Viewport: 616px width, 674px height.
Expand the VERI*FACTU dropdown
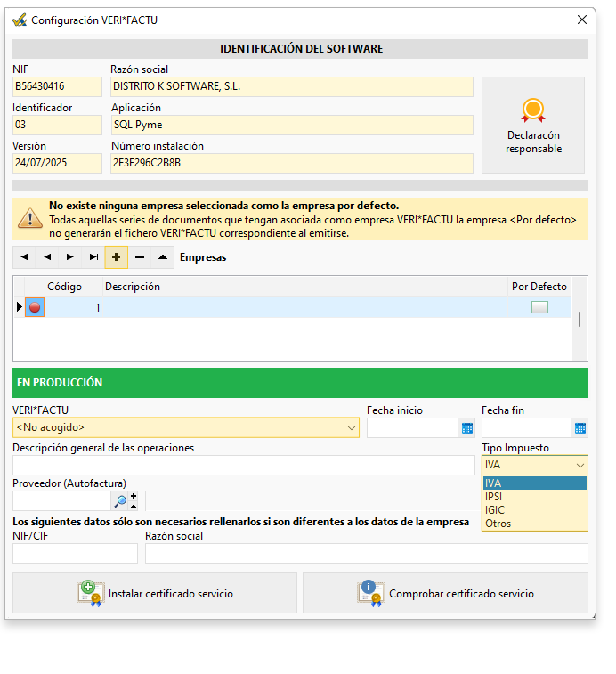coord(352,428)
